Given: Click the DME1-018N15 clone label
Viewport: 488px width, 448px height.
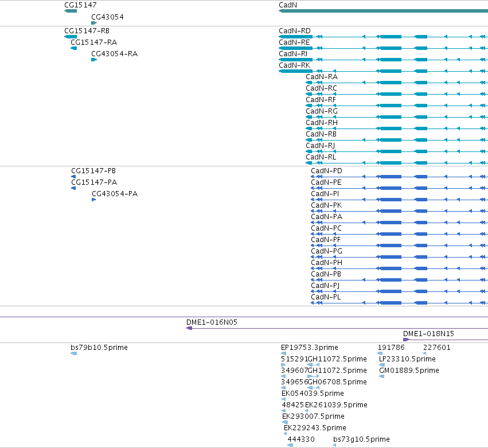Looking at the screenshot, I should click(x=428, y=334).
